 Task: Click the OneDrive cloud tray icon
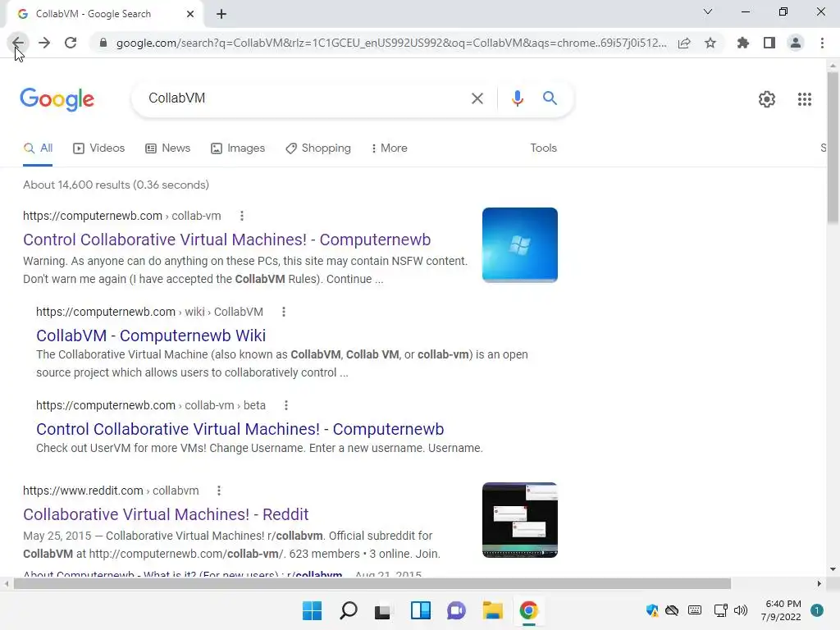(x=672, y=610)
